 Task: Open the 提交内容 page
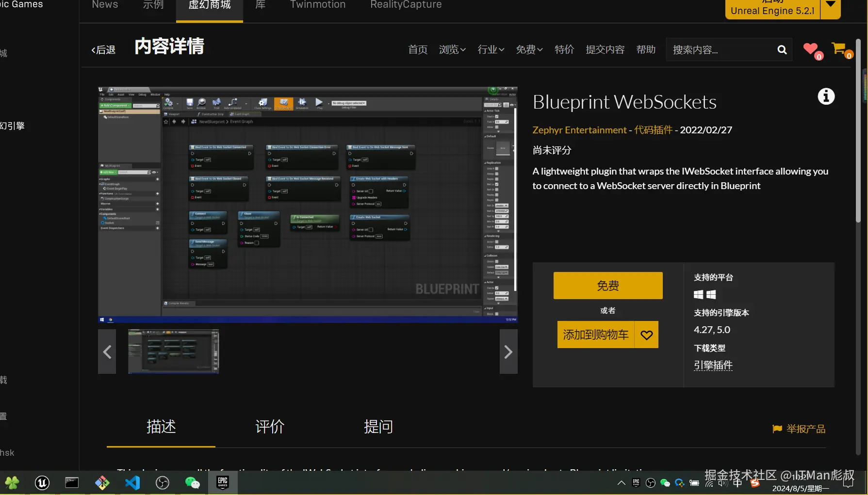[x=605, y=49]
